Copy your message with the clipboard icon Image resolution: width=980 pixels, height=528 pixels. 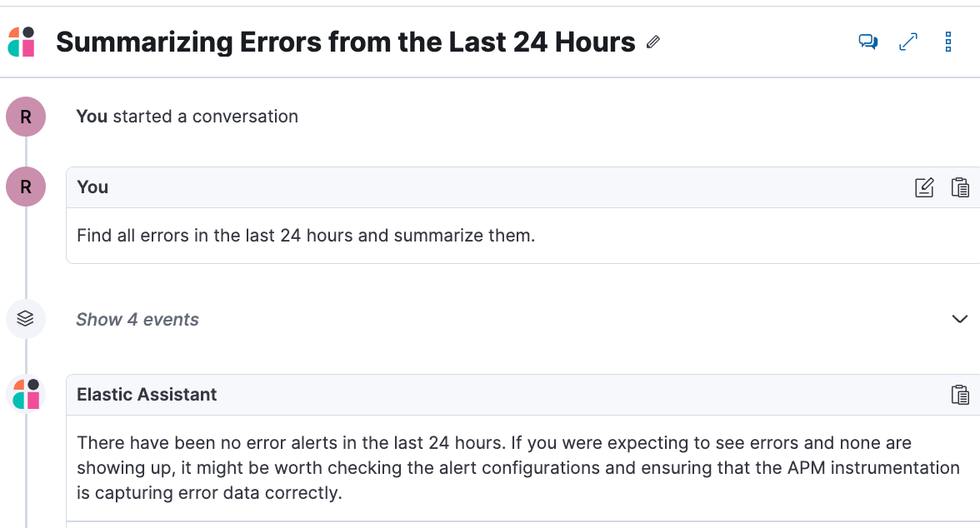click(x=960, y=187)
